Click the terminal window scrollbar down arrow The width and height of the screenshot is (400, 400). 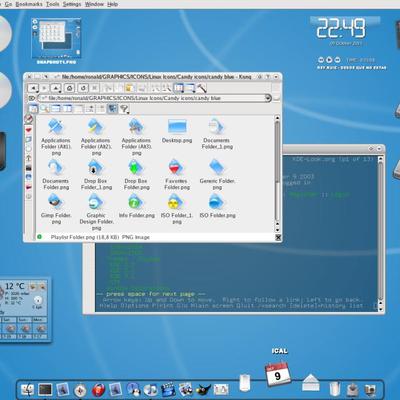pyautogui.click(x=380, y=309)
